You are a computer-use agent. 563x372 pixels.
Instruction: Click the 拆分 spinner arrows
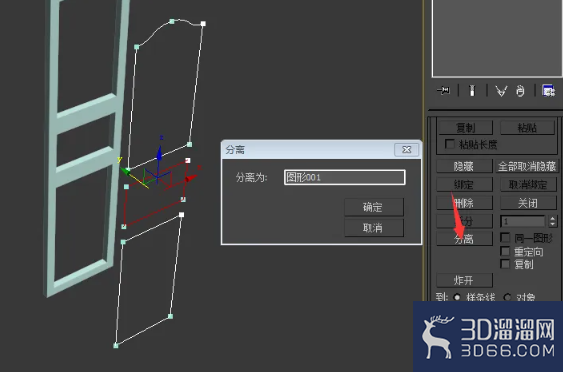pos(553,221)
